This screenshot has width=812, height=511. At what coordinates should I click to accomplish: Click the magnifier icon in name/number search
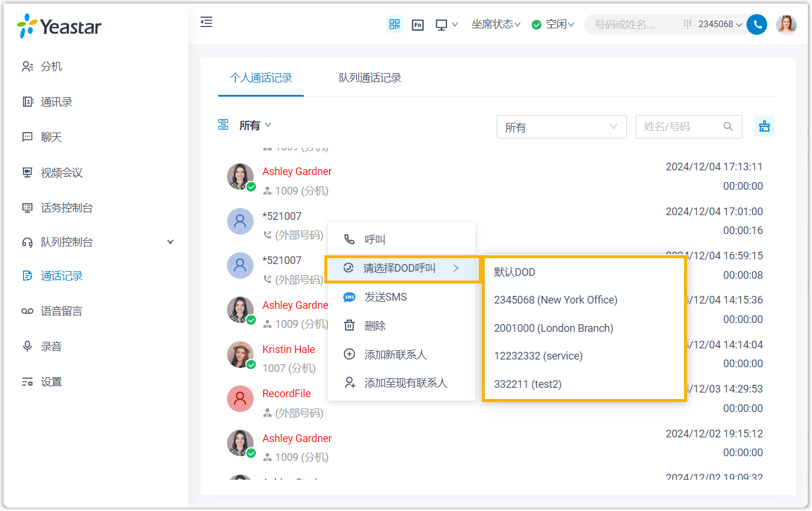728,127
